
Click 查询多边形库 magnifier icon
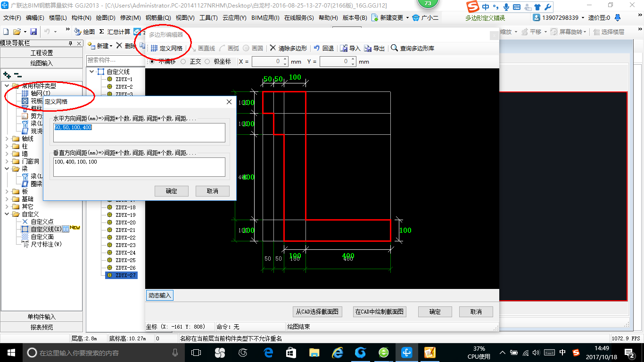click(x=394, y=48)
